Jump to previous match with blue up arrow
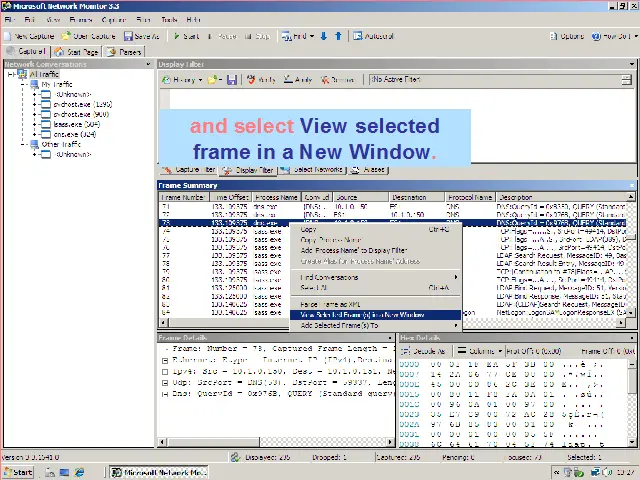This screenshot has height=480, width=640. point(338,36)
